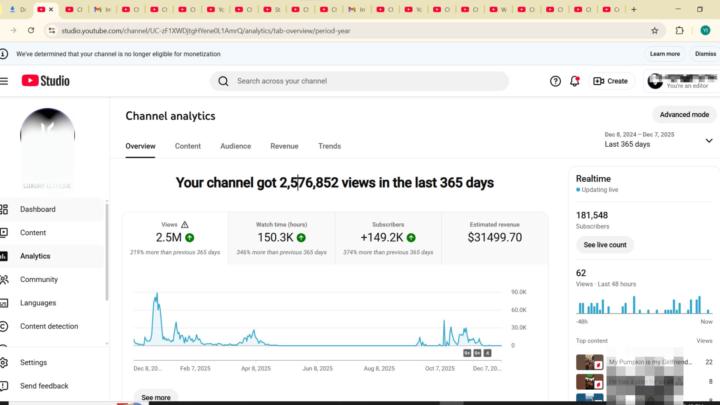Screen dimensions: 720x405
Task: Switch to the Trends tab
Action: 330,146
